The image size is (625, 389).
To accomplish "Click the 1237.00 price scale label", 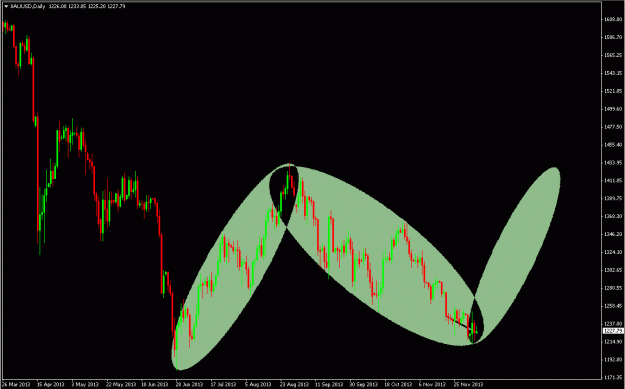I will [613, 324].
